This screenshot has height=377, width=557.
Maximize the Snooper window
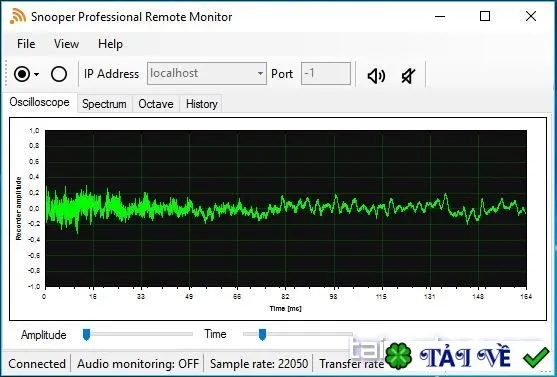pyautogui.click(x=485, y=16)
